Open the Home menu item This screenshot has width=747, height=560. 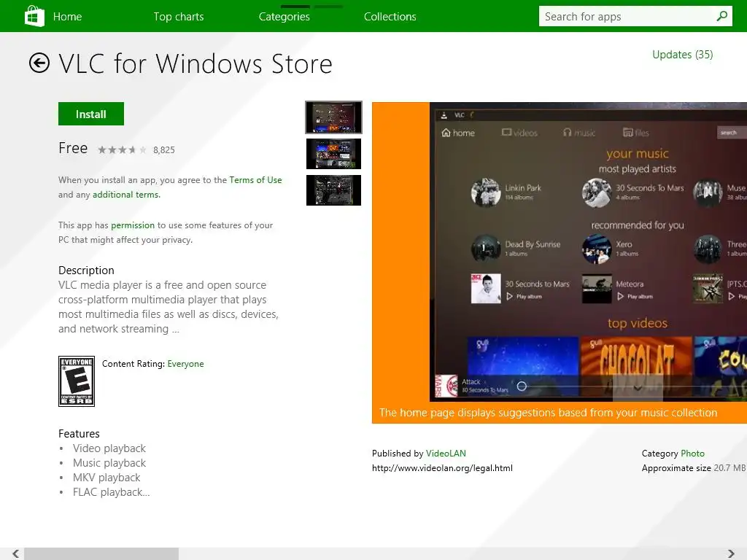(67, 17)
